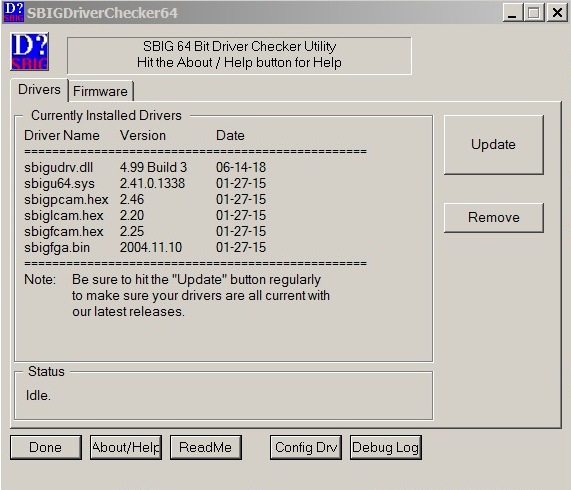The height and width of the screenshot is (490, 571).
Task: Click the sbiglcam.hex driver name
Action: point(64,216)
